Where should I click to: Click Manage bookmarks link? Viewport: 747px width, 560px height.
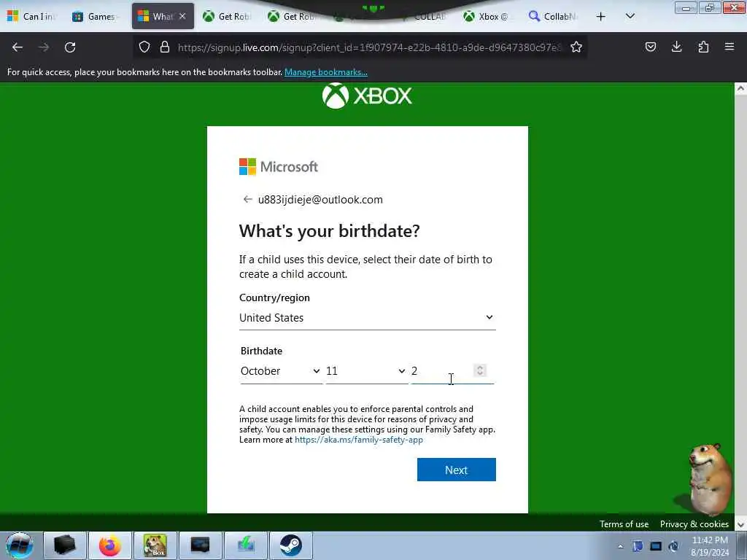[326, 72]
